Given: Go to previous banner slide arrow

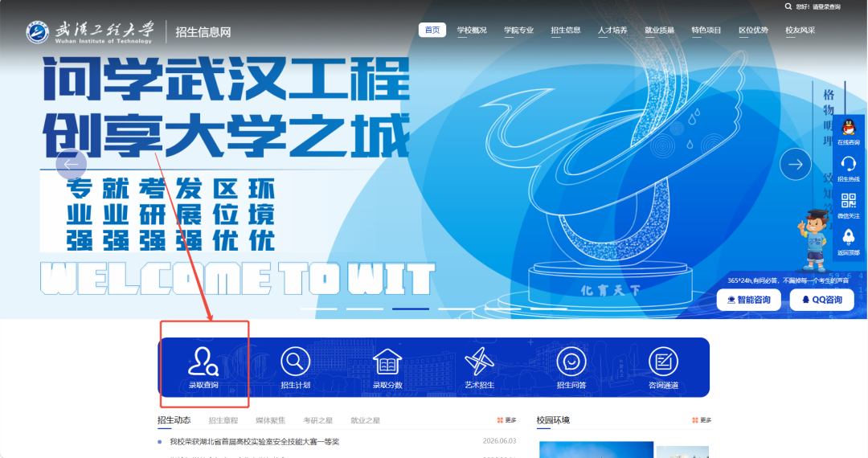Looking at the screenshot, I should coord(72,164).
